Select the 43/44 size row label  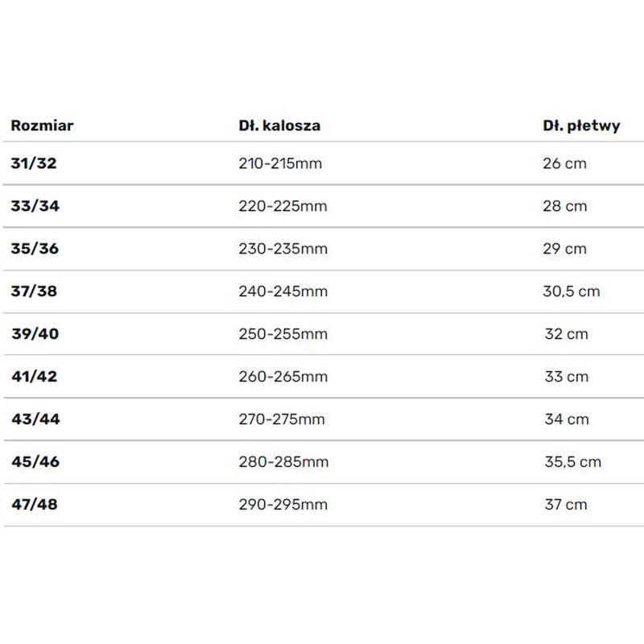click(x=35, y=419)
